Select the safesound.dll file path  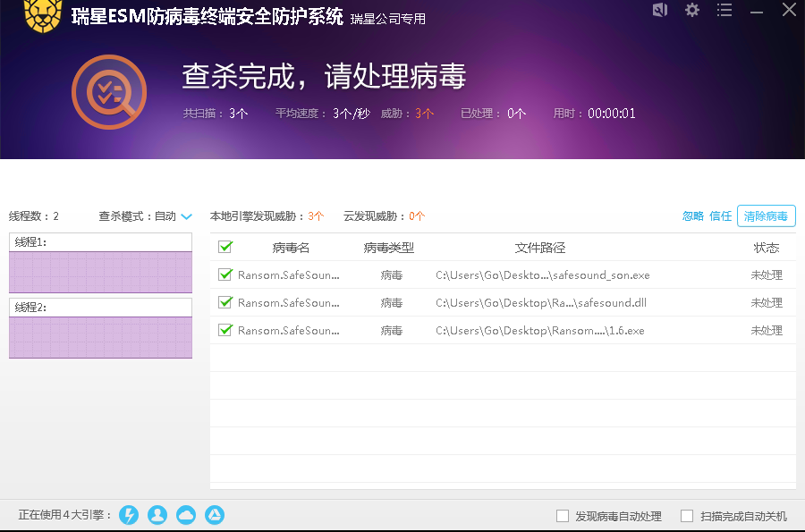click(541, 303)
